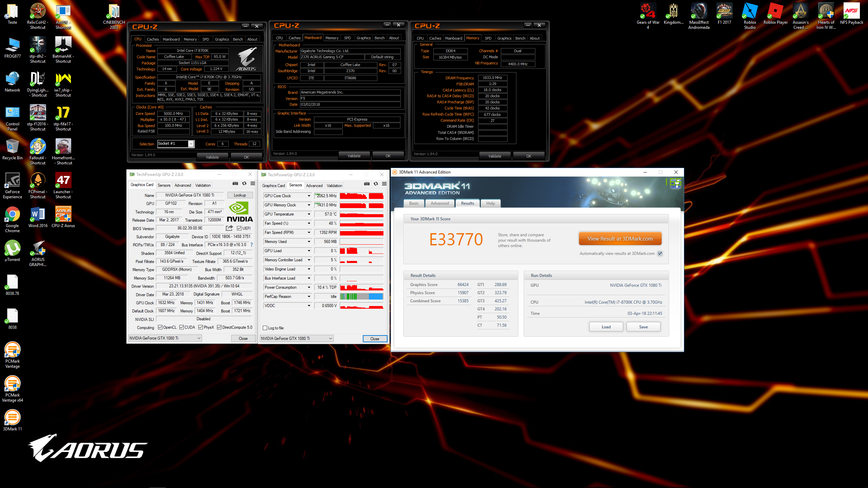Open GPU selector dropdown in GPU-Z Sensors window
This screenshot has height=488, width=868.
(x=297, y=339)
